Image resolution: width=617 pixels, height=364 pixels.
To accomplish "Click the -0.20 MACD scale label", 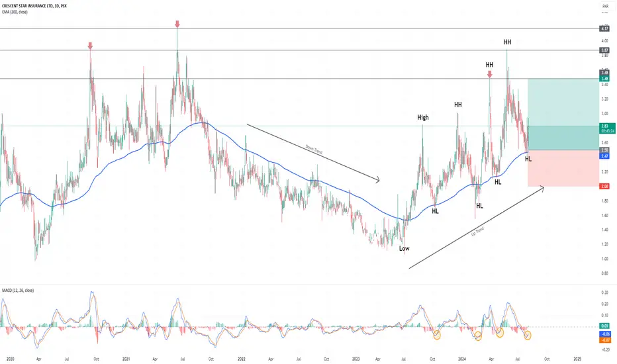I will [x=604, y=349].
